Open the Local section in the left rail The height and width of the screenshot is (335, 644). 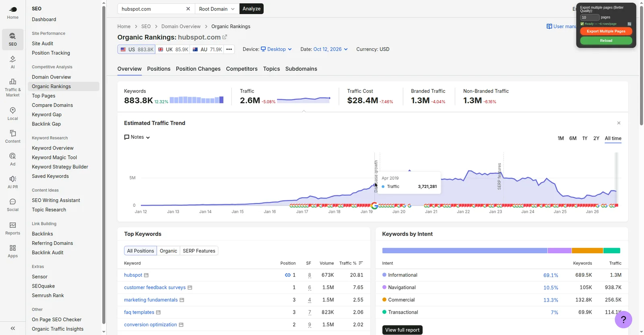[x=12, y=114]
